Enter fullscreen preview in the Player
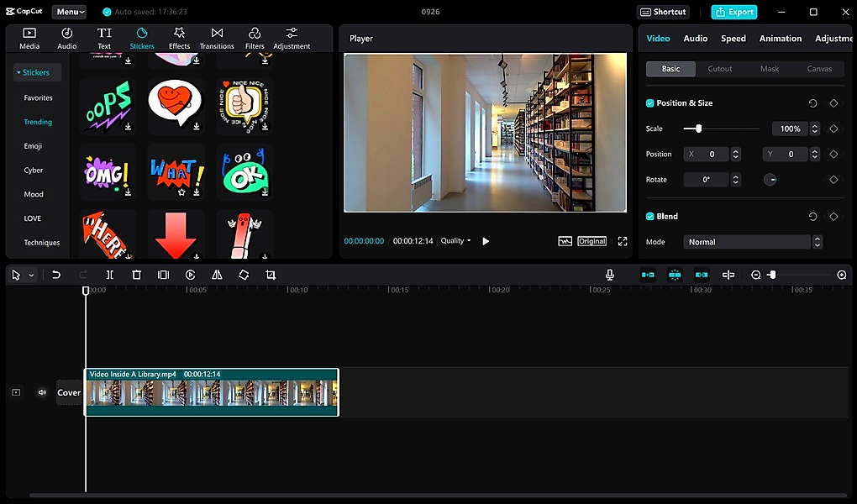This screenshot has height=504, width=857. [x=623, y=241]
